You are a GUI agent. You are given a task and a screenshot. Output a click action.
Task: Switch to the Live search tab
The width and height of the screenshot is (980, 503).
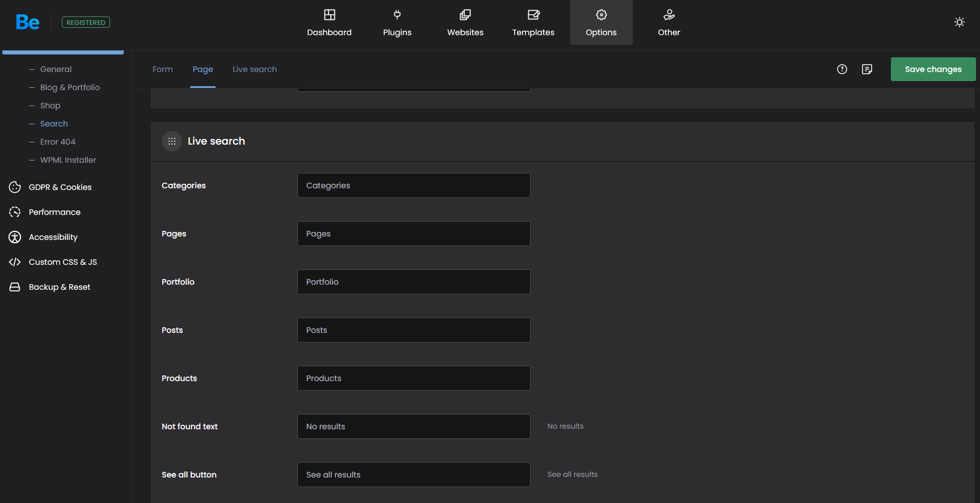[x=255, y=69]
